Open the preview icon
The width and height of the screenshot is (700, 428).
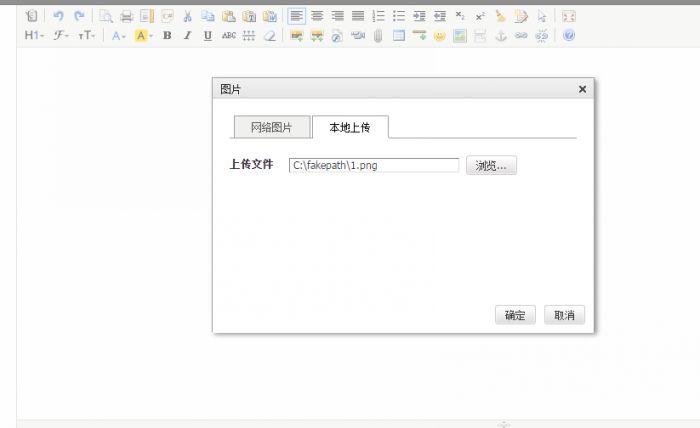coord(106,16)
